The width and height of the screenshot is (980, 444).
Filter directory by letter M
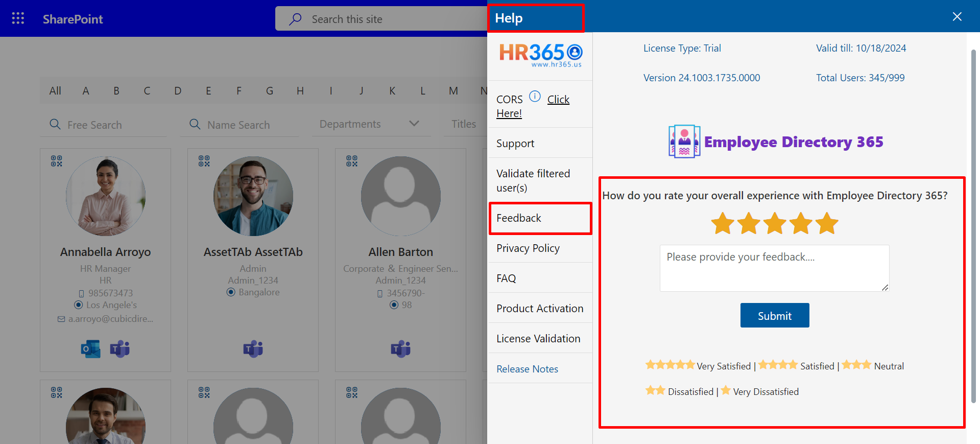[453, 91]
